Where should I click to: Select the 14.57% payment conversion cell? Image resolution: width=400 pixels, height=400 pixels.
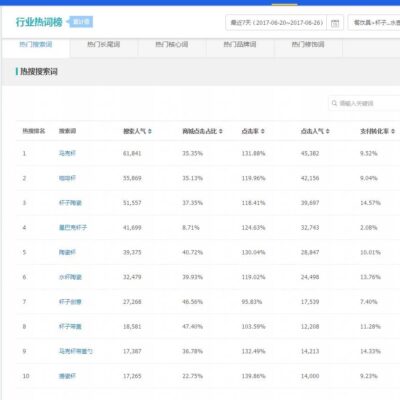pos(370,203)
